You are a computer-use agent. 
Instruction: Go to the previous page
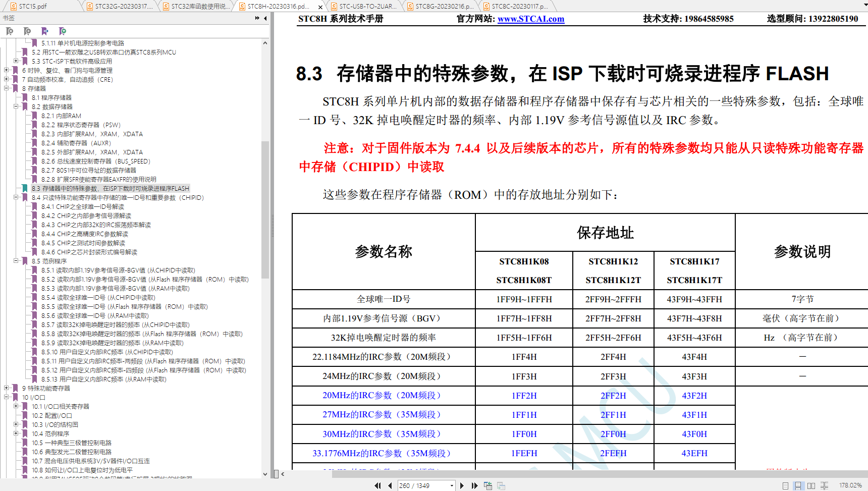(x=390, y=485)
